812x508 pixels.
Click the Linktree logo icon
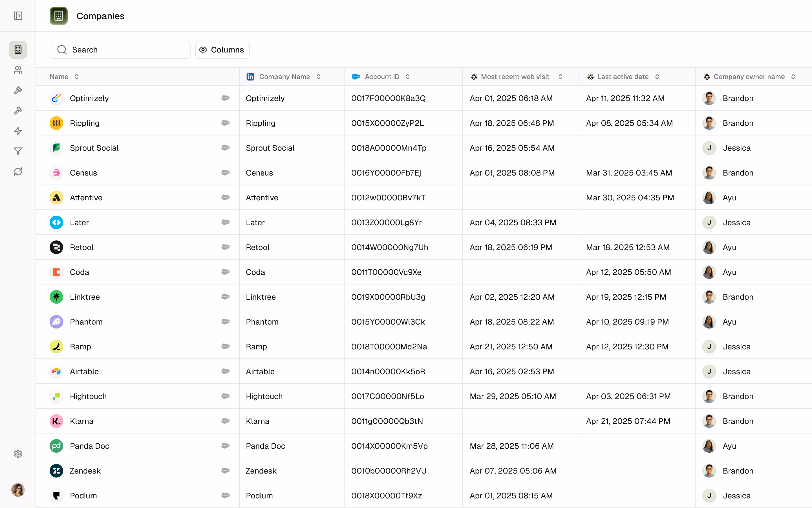point(56,297)
